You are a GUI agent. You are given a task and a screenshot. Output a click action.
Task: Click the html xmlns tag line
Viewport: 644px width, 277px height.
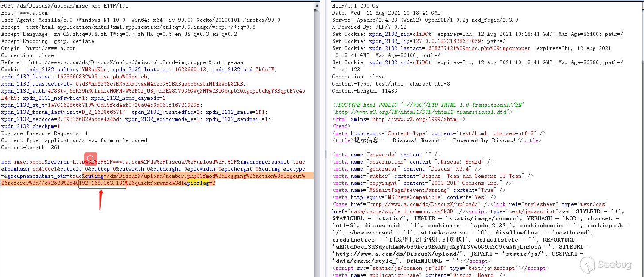[x=399, y=119]
